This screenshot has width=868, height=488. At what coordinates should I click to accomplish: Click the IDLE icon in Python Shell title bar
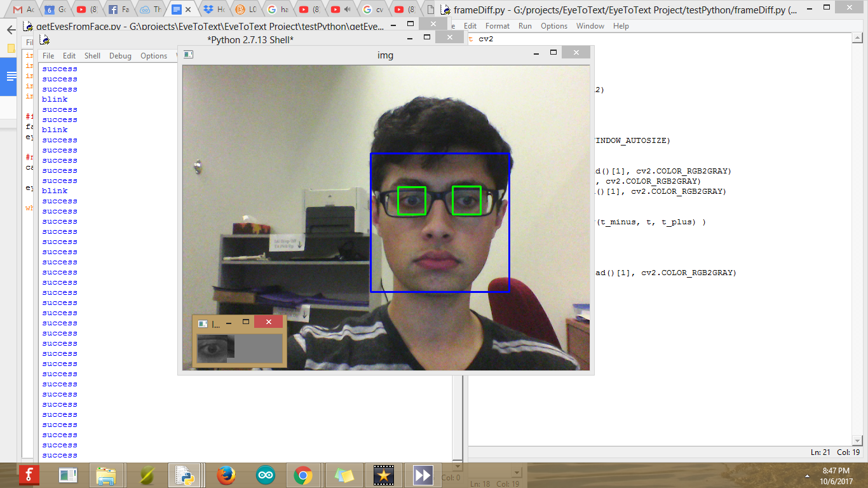[x=44, y=39]
